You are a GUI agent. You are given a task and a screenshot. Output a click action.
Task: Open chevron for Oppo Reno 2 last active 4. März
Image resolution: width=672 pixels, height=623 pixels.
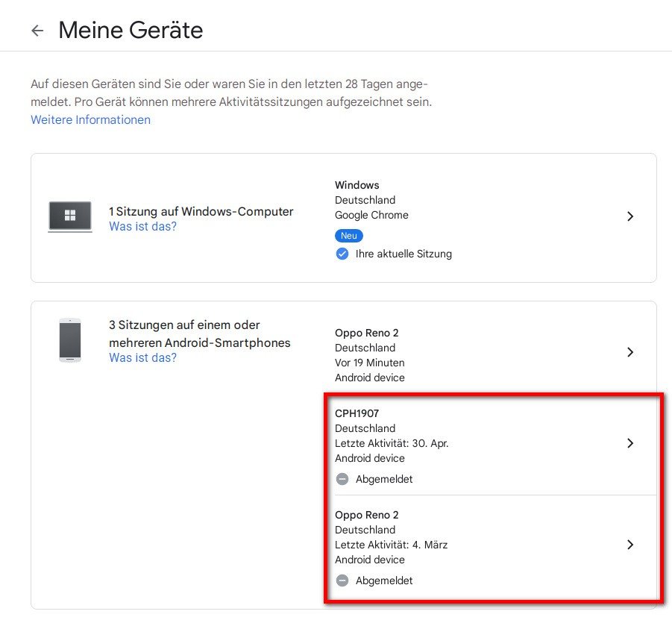coord(630,545)
